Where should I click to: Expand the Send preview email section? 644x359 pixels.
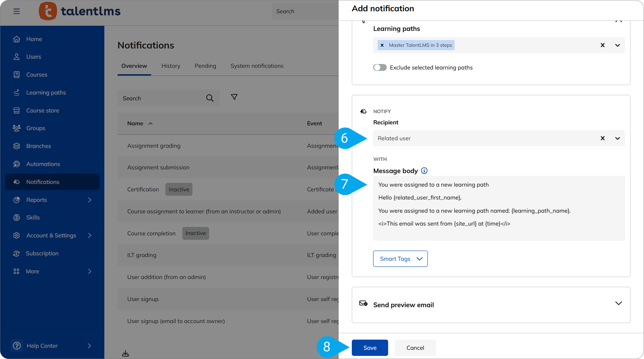[x=618, y=303]
